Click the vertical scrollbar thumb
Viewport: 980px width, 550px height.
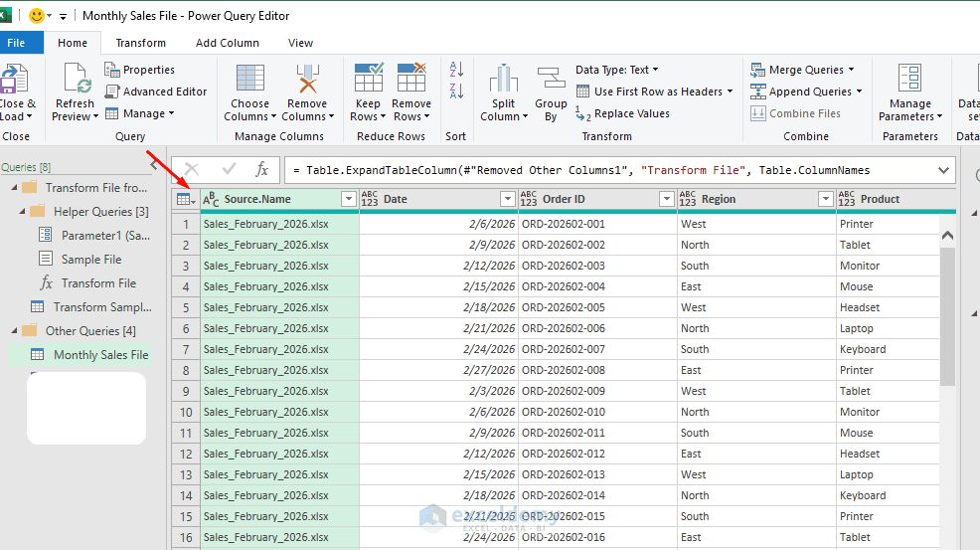point(947,316)
